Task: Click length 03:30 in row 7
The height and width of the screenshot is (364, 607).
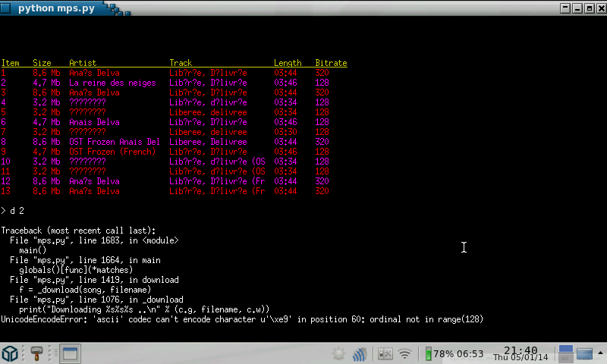Action: click(285, 132)
